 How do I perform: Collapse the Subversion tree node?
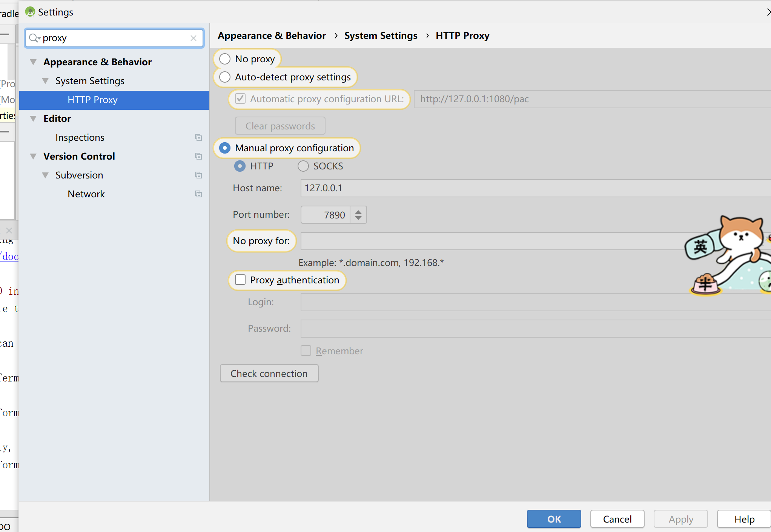pyautogui.click(x=45, y=175)
